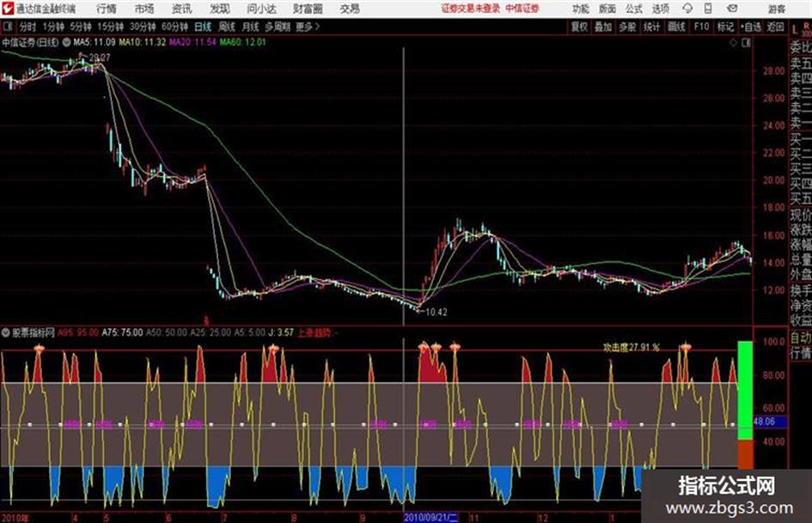Click the L tab in side panel
The height and width of the screenshot is (523, 812).
(x=795, y=31)
